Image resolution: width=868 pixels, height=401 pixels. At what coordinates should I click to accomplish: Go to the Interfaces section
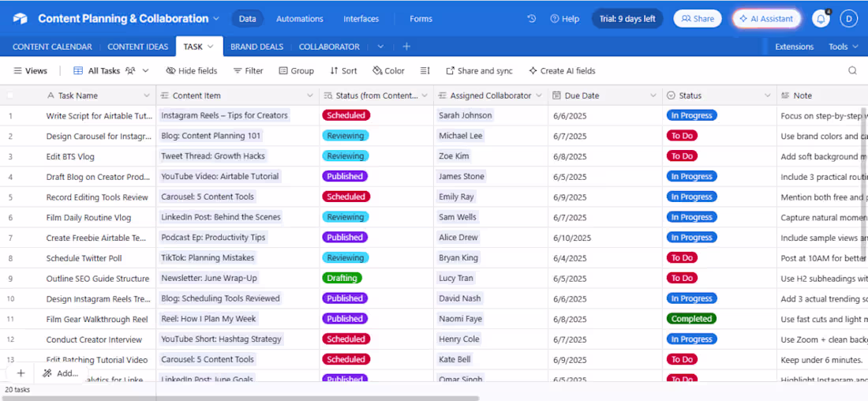click(361, 19)
